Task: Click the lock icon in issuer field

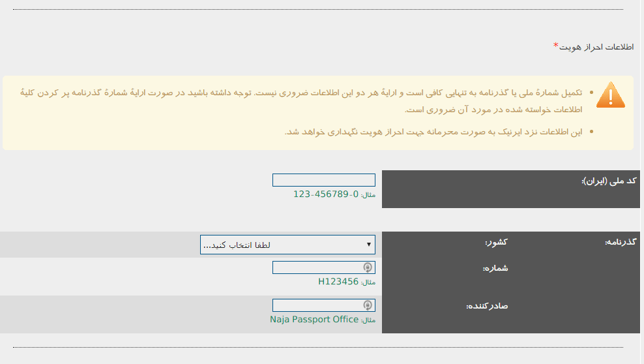Action: point(368,305)
